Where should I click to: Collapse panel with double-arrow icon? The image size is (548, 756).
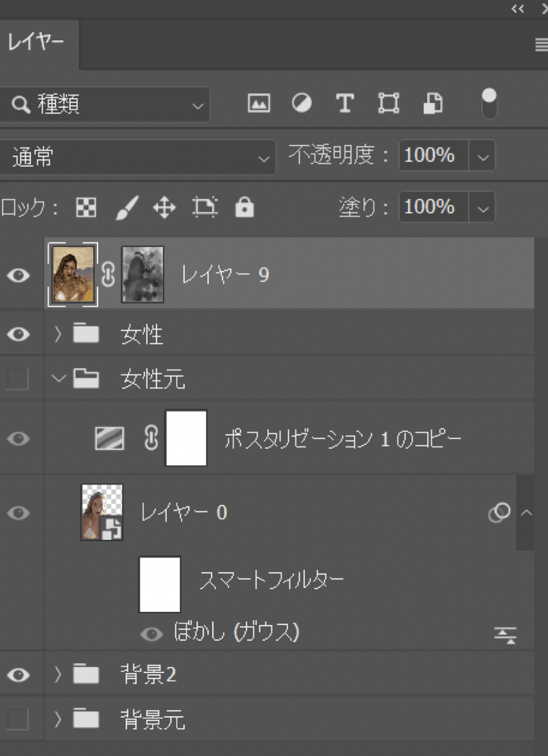(x=518, y=9)
